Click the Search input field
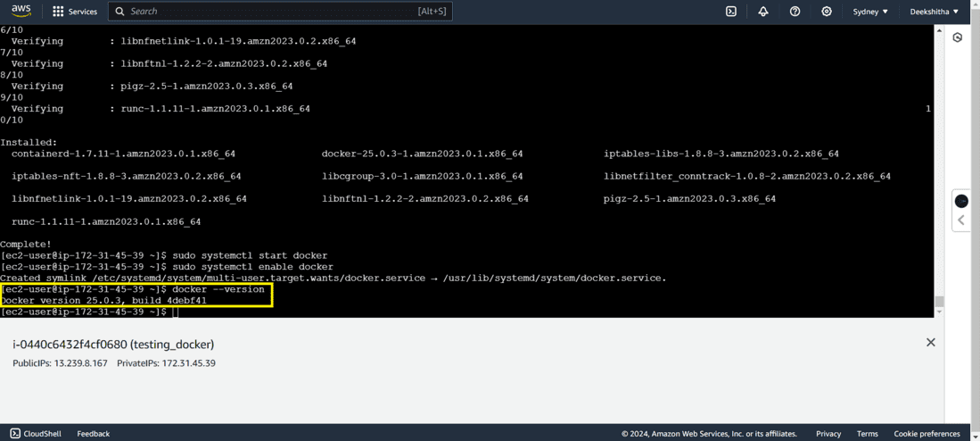 click(x=280, y=12)
